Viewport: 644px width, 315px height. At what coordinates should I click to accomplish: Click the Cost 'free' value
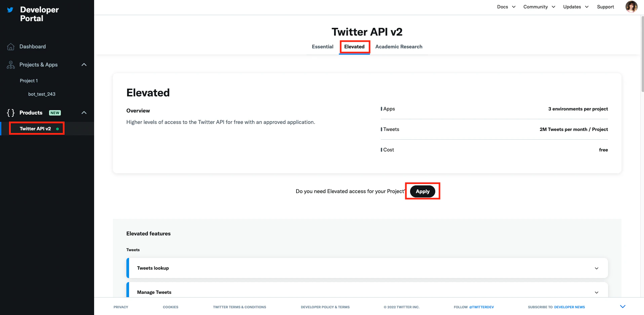click(603, 150)
